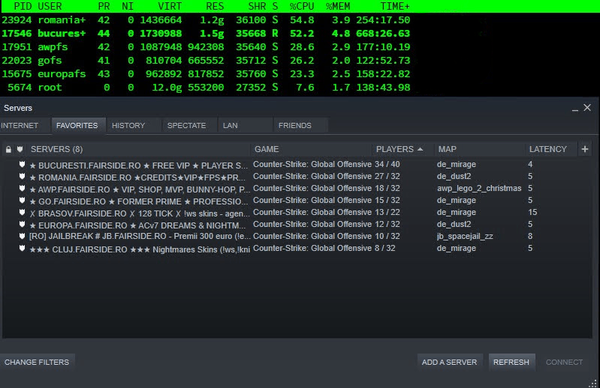Click the shield icon of BRASOV.FAIRSIDE.RO row

click(22, 212)
